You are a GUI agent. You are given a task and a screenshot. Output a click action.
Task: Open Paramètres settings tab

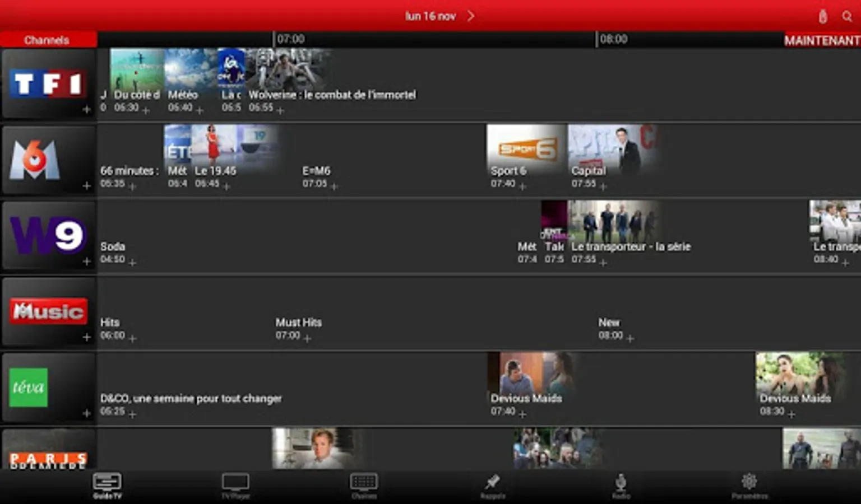click(749, 486)
